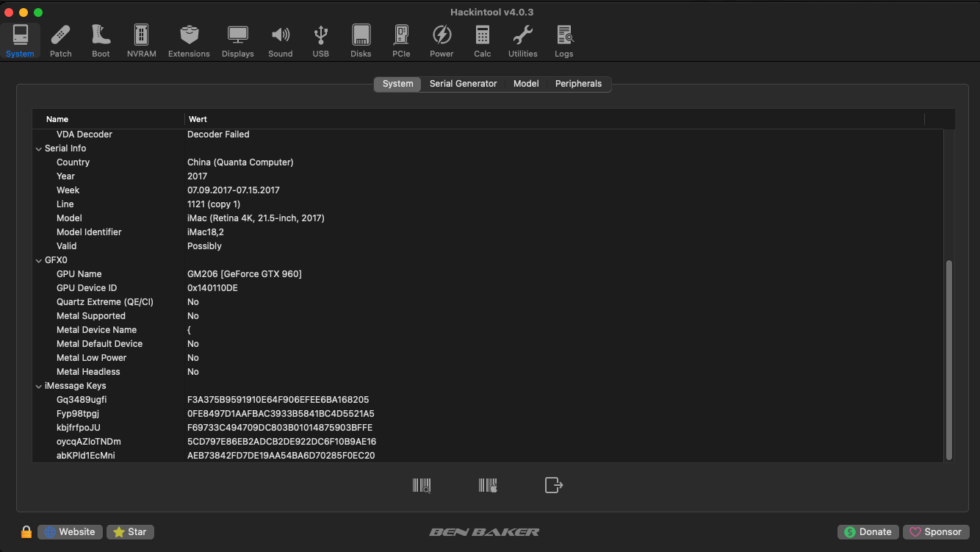Open the Calc section
Viewport: 980px width, 552px height.
pyautogui.click(x=483, y=41)
